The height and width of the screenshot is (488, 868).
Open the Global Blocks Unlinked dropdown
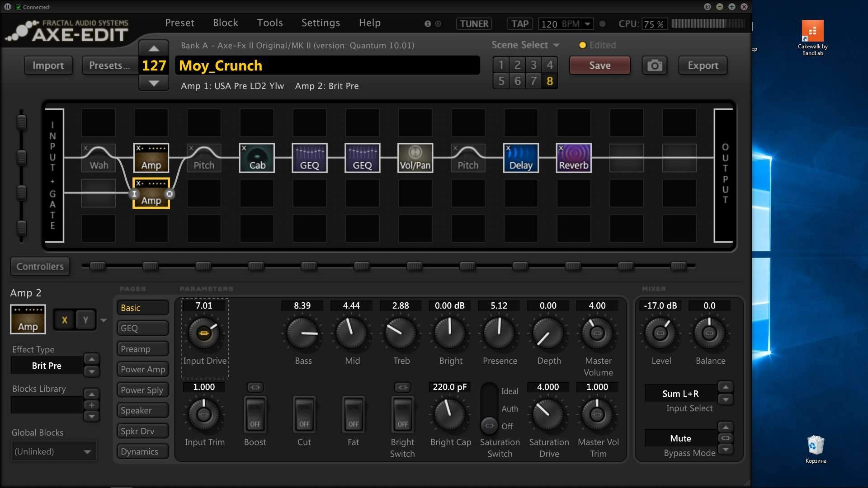tap(53, 451)
